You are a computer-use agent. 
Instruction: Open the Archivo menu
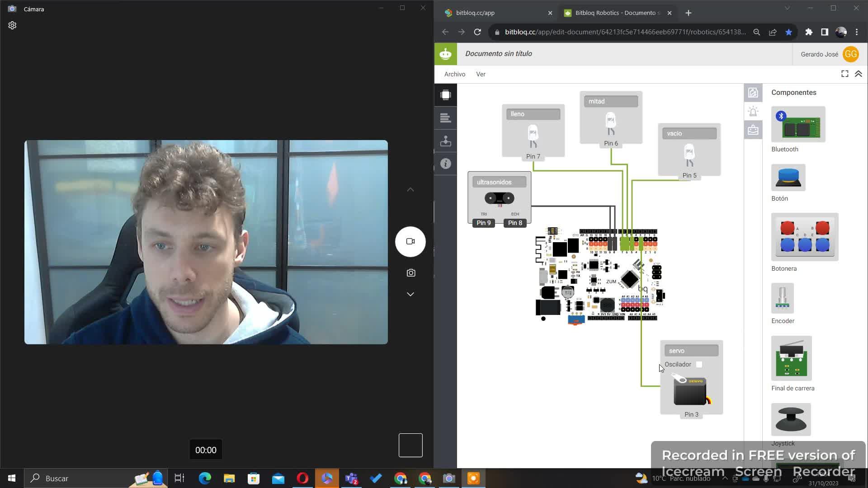[x=454, y=74]
